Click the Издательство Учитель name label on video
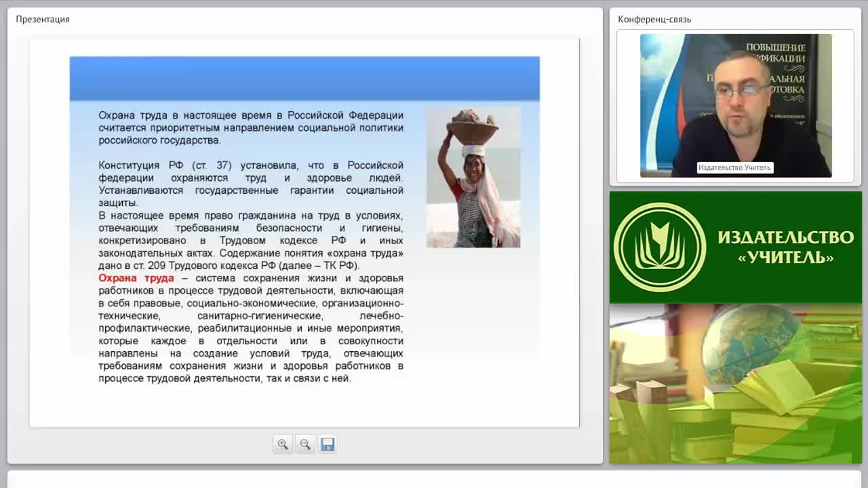Viewport: 868px width, 488px height. pyautogui.click(x=734, y=167)
